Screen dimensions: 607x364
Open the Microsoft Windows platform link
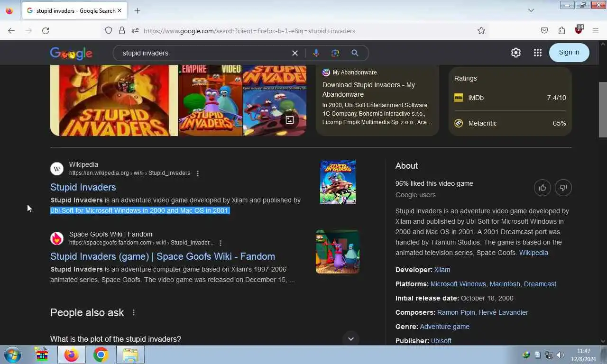pos(458,284)
